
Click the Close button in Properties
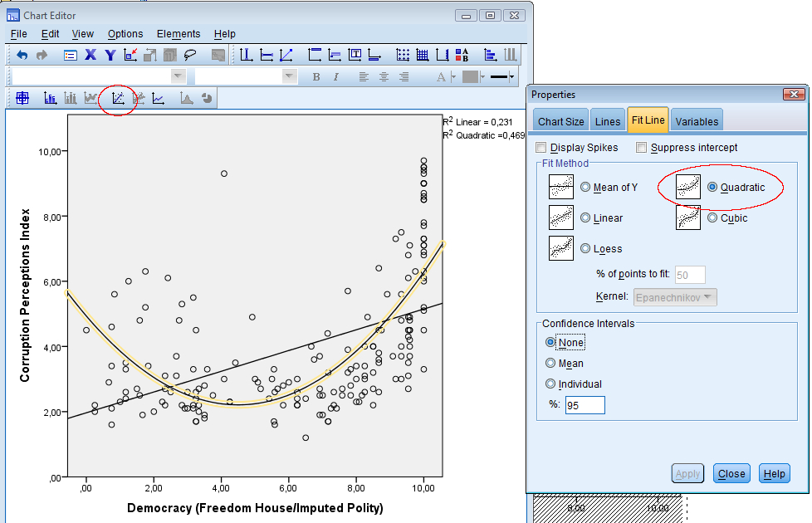731,474
